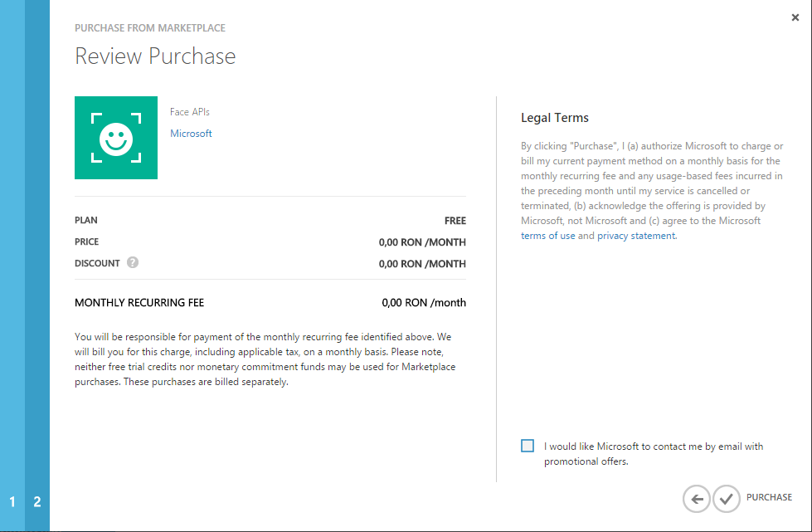Click the Legal Terms heading
812x532 pixels.
pyautogui.click(x=555, y=118)
